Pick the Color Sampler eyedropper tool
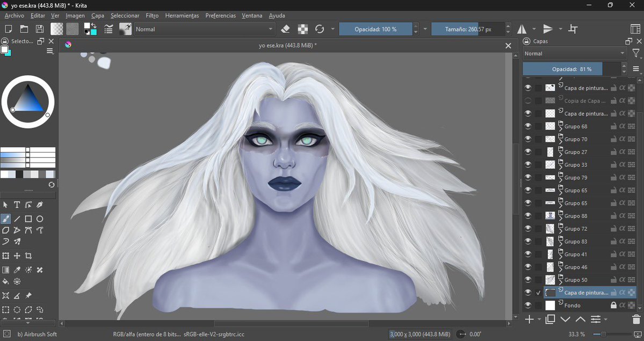This screenshot has height=341, width=644. [x=17, y=270]
